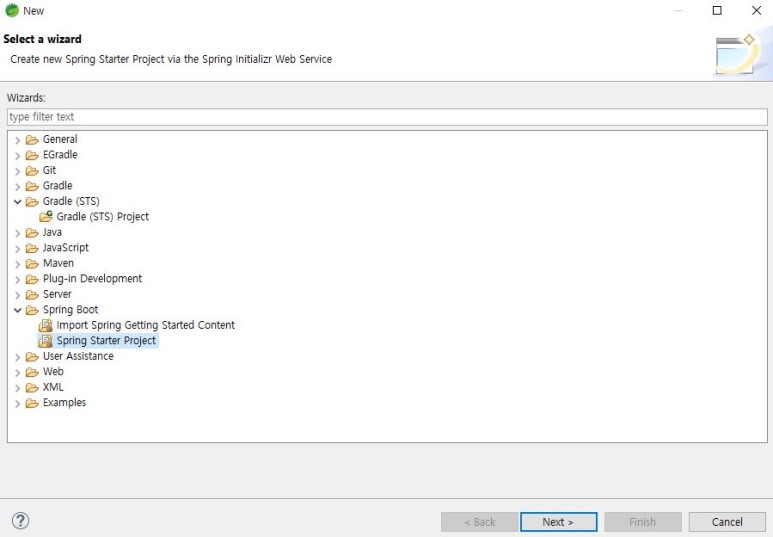This screenshot has height=537, width=773.
Task: Click the Spring Boot folder icon
Action: tap(32, 310)
